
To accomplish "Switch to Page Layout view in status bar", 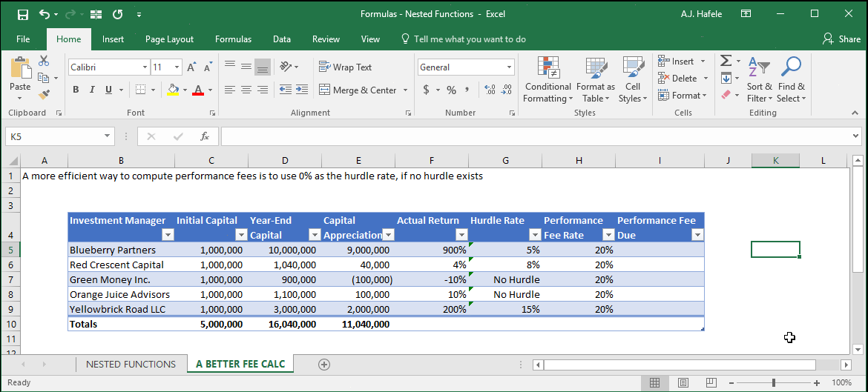I will point(683,382).
